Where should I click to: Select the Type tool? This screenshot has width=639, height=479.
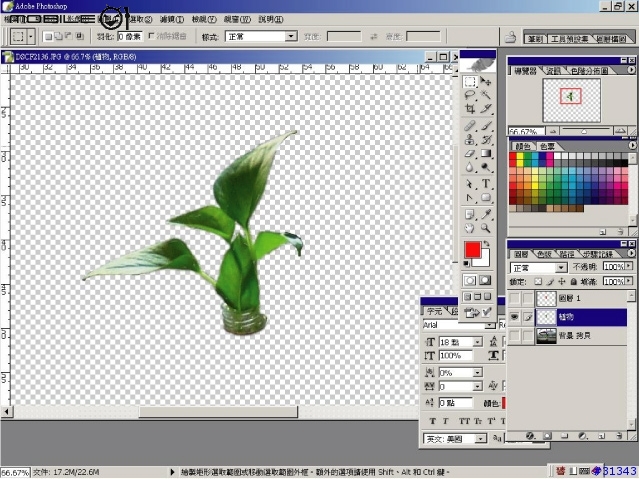[x=487, y=184]
